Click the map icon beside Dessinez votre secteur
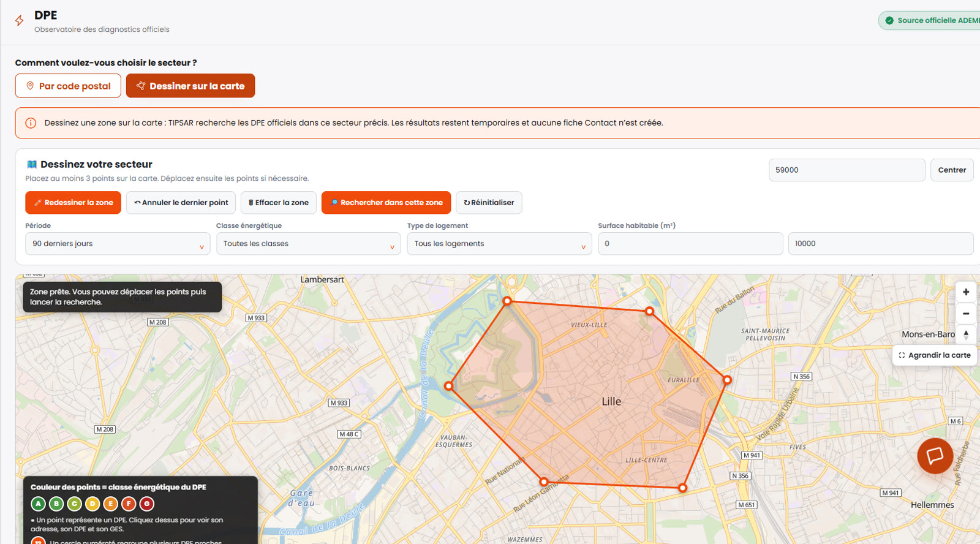Screen dimensions: 980x544 click(x=32, y=164)
